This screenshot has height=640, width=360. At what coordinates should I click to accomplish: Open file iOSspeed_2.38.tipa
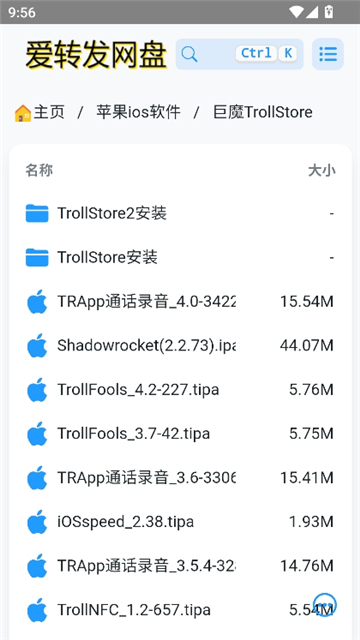click(125, 522)
